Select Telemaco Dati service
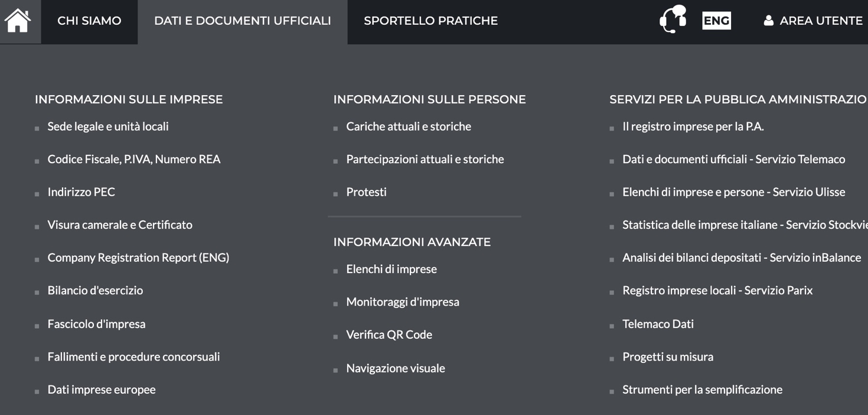 coord(658,324)
